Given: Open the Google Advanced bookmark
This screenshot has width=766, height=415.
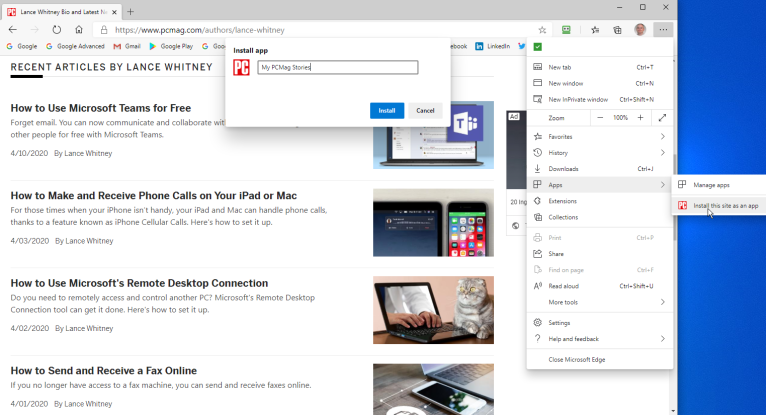Looking at the screenshot, I should pyautogui.click(x=75, y=46).
